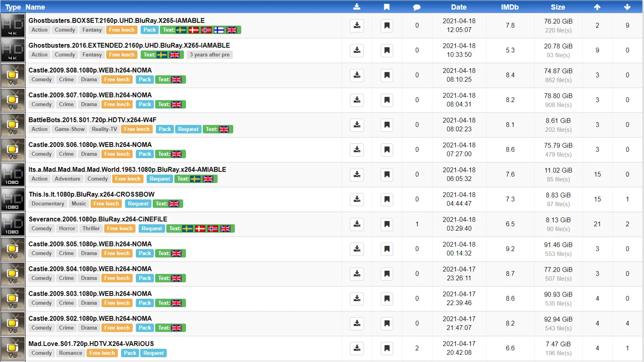
Task: Open This.Is.It.1080p.BluRay.x264-CROSSBOW details
Action: (92, 194)
